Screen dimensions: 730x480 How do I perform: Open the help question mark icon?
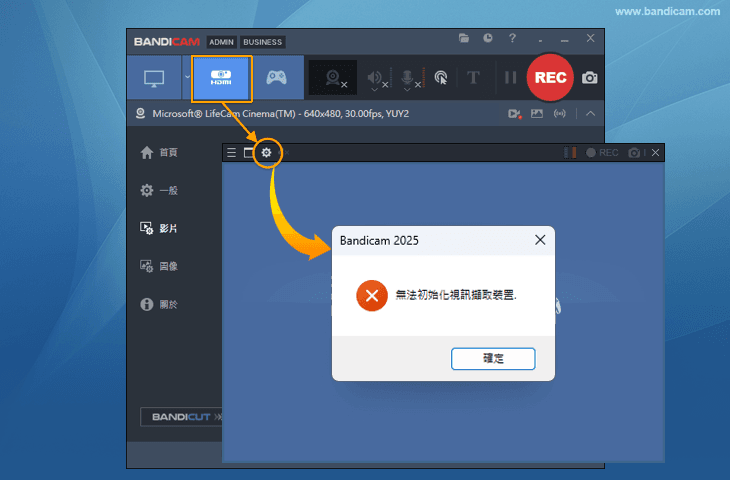pyautogui.click(x=512, y=38)
